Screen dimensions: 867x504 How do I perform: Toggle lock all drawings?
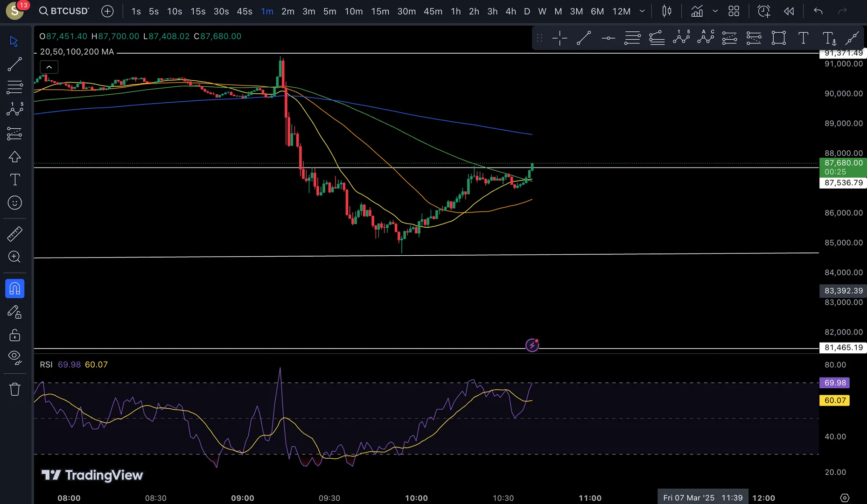(14, 335)
